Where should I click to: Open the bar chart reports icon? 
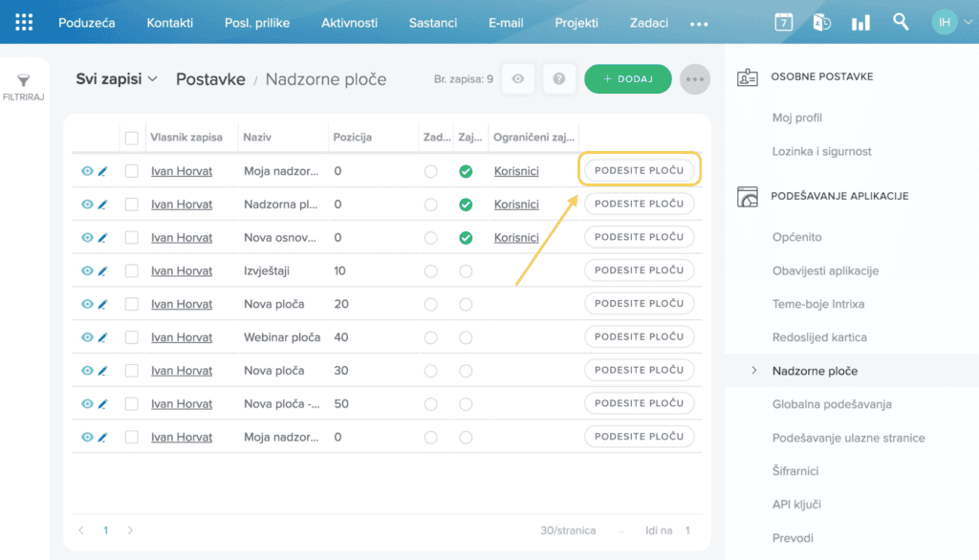point(860,23)
